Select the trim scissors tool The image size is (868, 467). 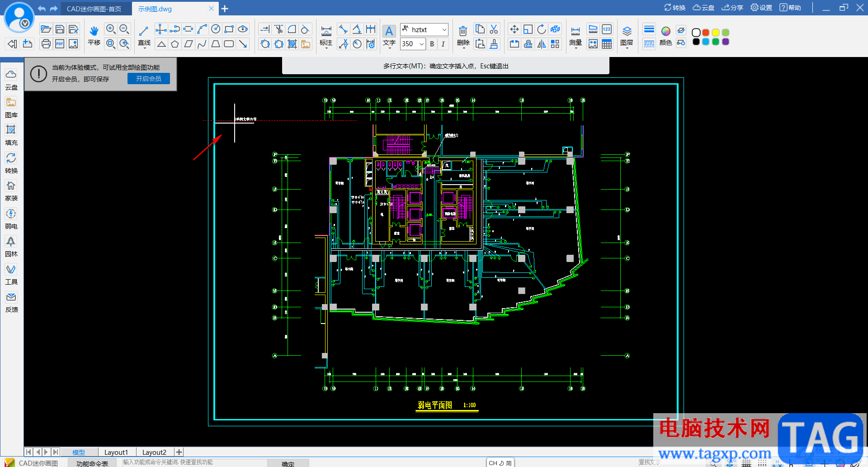tap(279, 29)
